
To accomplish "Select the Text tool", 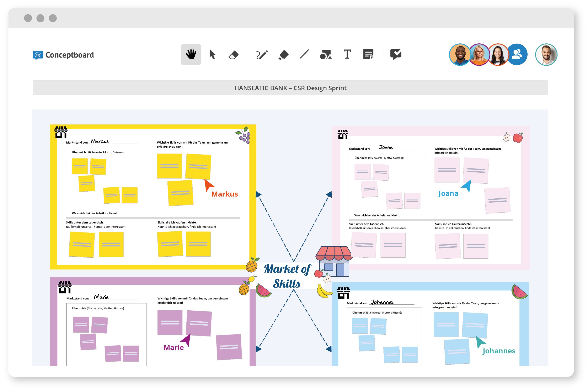I will (347, 54).
